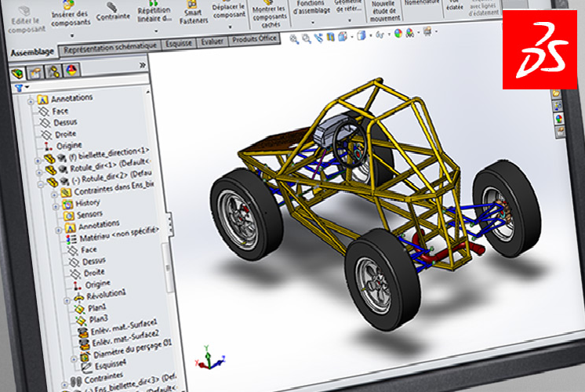Click the tree filter funnel icon

tap(18, 87)
